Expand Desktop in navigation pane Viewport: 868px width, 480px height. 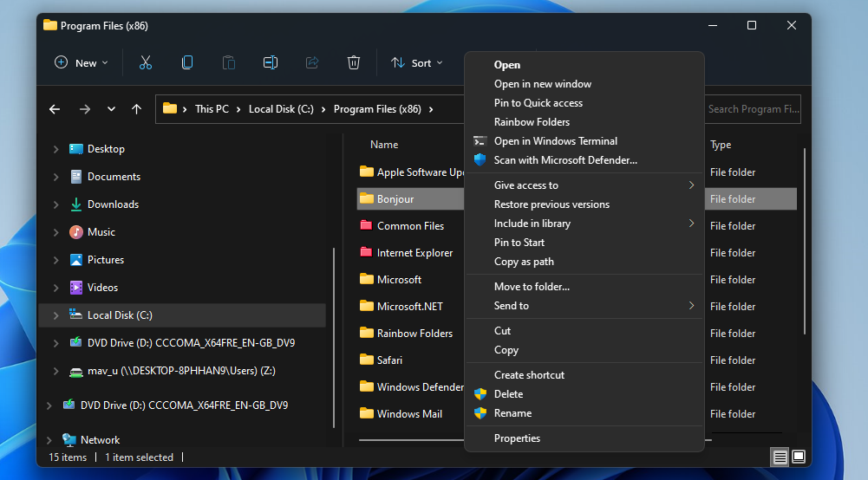coord(55,149)
